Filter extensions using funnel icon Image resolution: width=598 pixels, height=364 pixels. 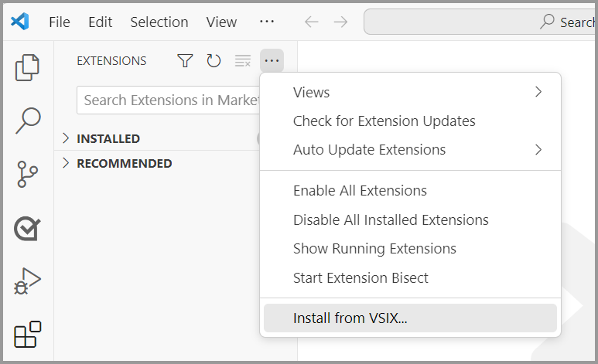(185, 60)
